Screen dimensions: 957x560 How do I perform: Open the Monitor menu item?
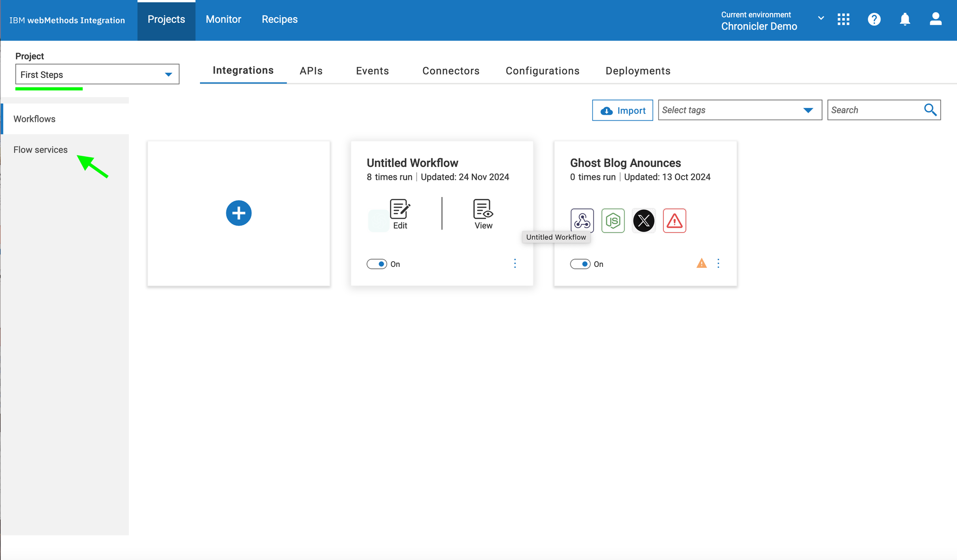[x=223, y=20]
